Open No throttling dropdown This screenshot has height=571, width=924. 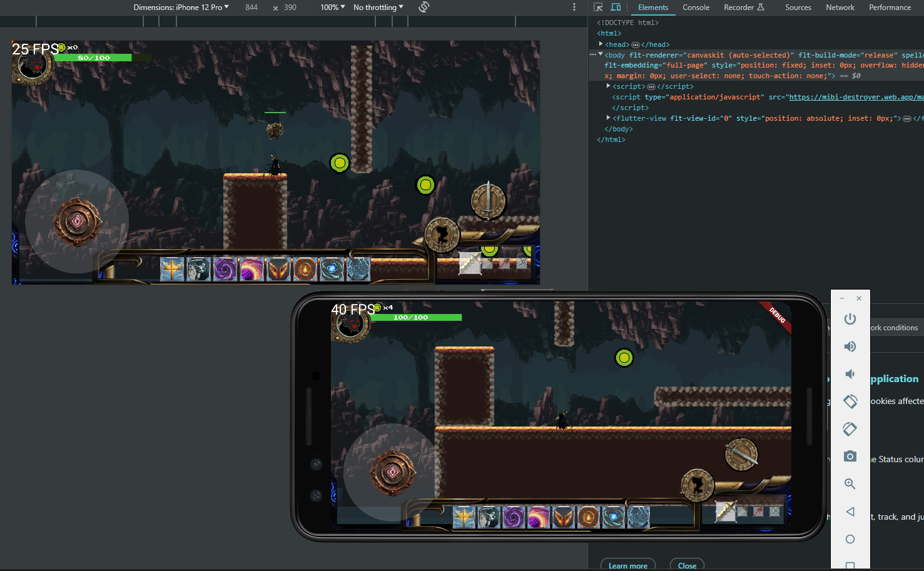378,7
